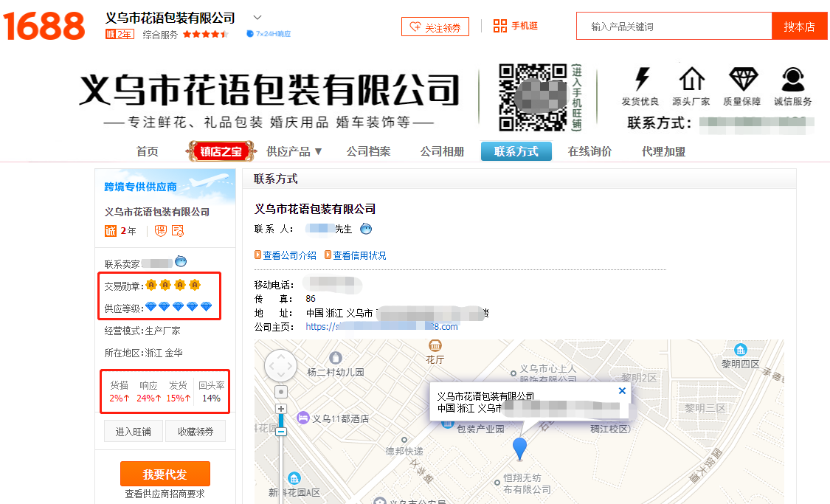
Task: Click the 发货优良 lightning icon
Action: pos(642,79)
